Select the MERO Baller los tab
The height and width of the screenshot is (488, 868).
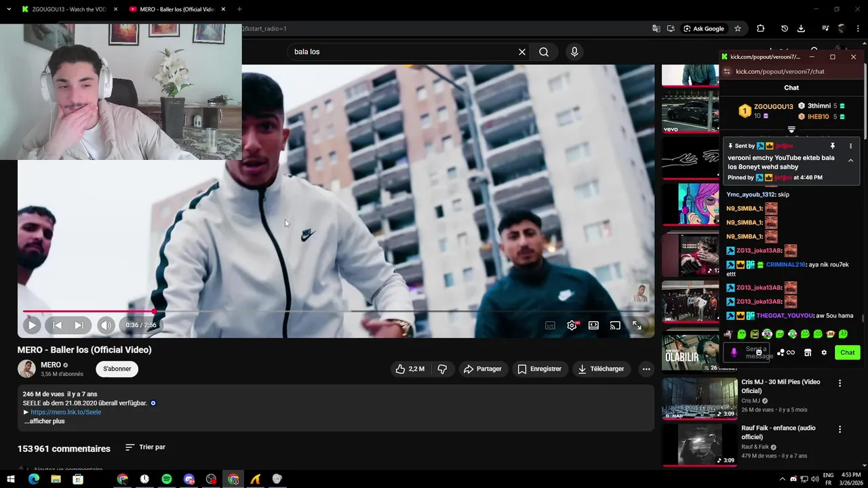(176, 9)
